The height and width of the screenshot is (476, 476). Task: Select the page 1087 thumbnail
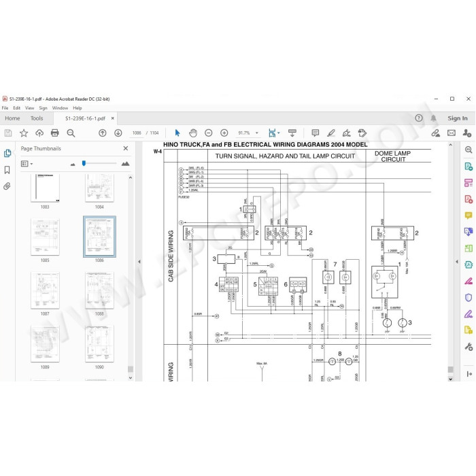click(45, 290)
